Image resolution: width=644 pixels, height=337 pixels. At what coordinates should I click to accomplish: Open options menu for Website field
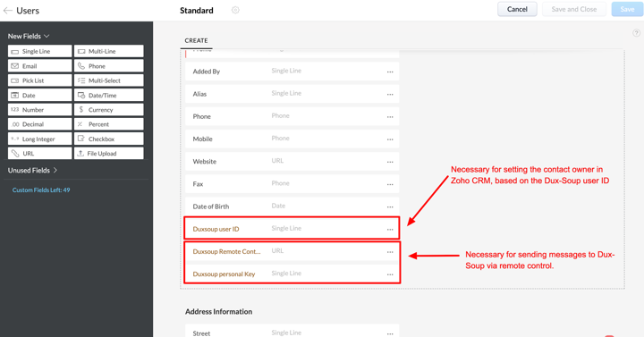pos(390,162)
